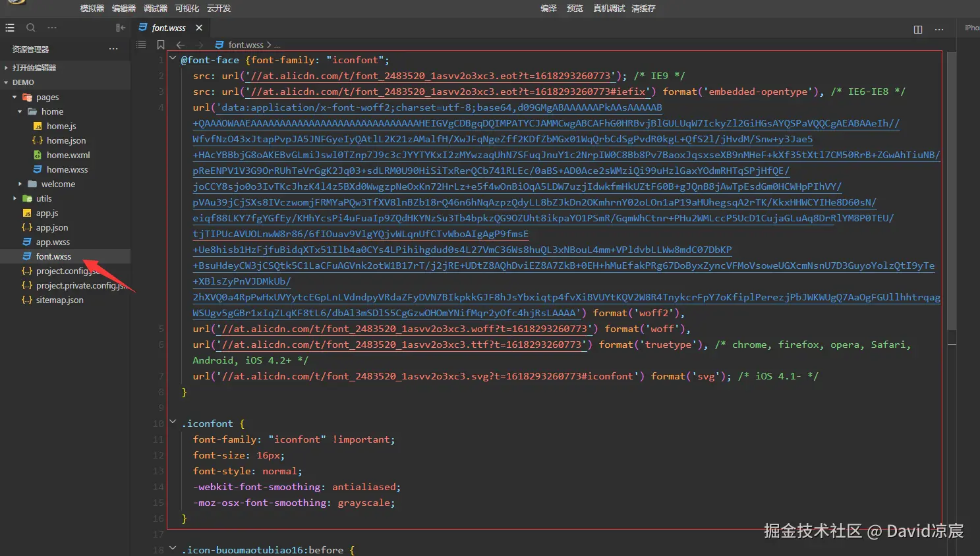The image size is (980, 556).
Task: Fold the @font-face code block
Action: (x=173, y=59)
